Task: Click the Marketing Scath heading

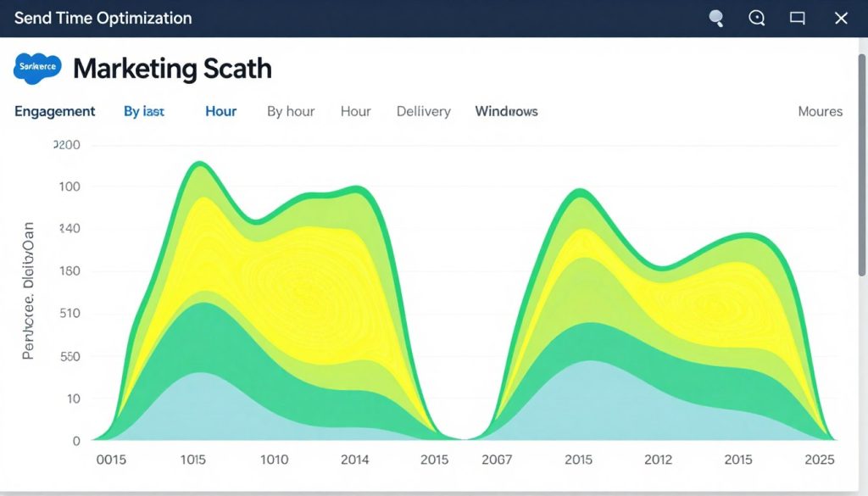Action: pyautogui.click(x=172, y=69)
